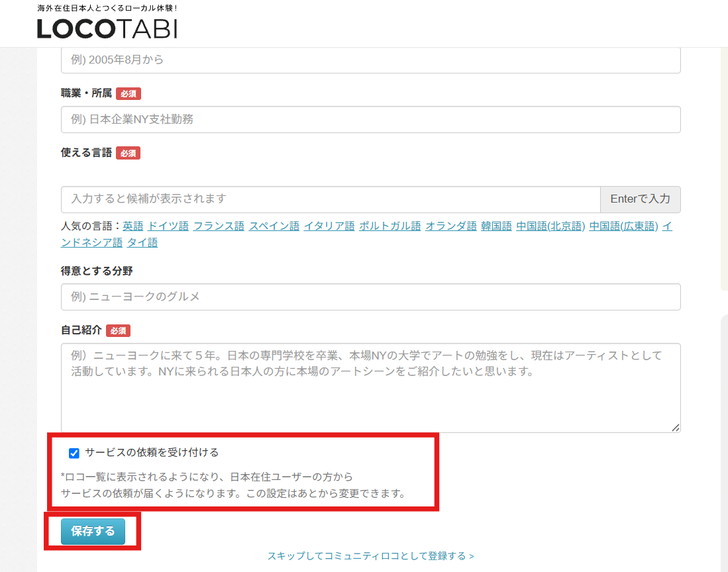Click the 必須 badge beside 職業・所属
This screenshot has width=728, height=572.
pyautogui.click(x=128, y=94)
